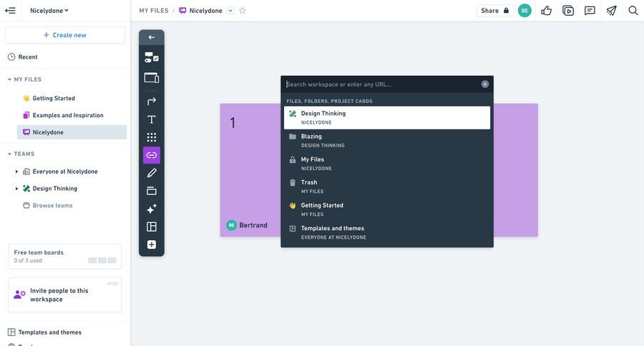Screen dimensions: 644x346
Task: Open the comments icon
Action: (x=590, y=11)
